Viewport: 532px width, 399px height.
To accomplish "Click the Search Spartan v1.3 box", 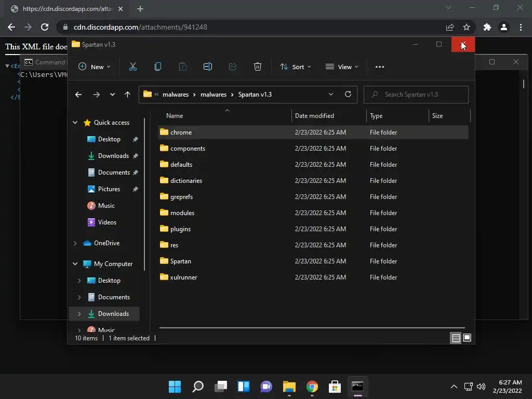I will [x=416, y=95].
